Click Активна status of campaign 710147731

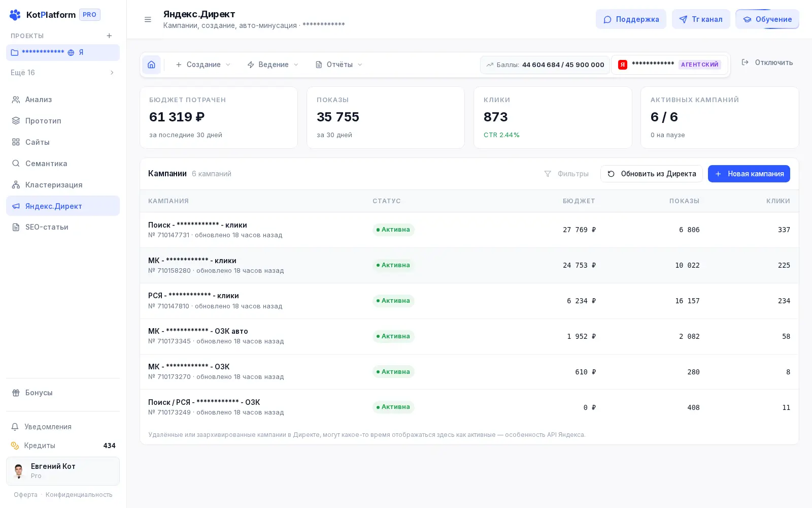click(393, 230)
